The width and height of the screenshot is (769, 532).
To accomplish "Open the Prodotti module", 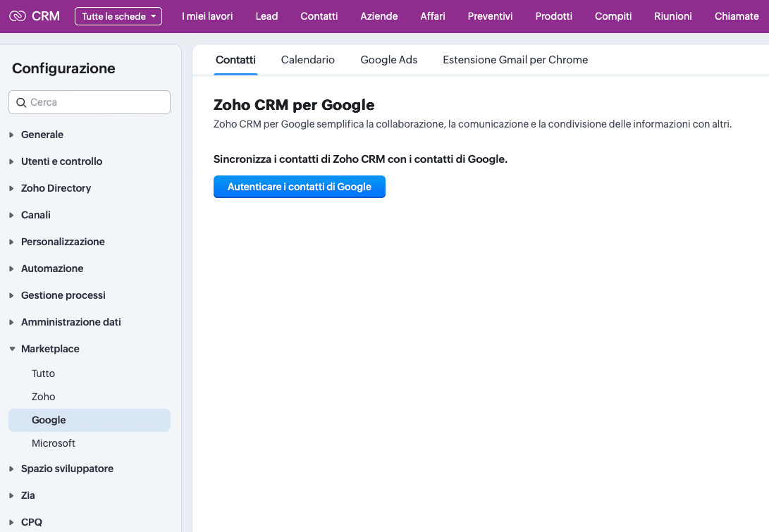I will (x=554, y=16).
